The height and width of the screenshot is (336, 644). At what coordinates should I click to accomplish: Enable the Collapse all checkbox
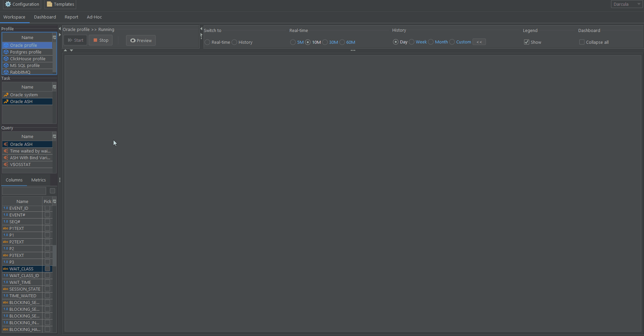[582, 42]
